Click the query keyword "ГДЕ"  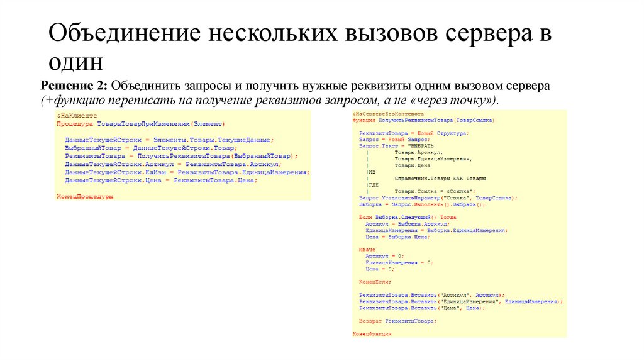pyautogui.click(x=374, y=185)
